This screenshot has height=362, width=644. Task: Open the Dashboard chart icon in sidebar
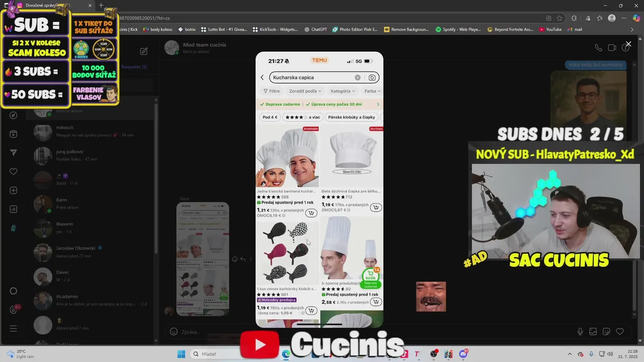point(14,209)
